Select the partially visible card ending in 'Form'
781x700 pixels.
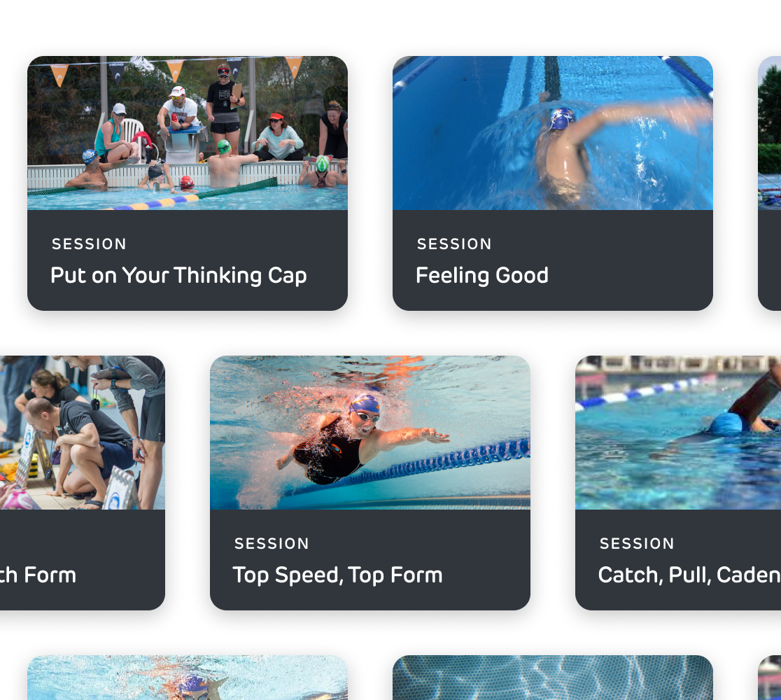[82, 483]
